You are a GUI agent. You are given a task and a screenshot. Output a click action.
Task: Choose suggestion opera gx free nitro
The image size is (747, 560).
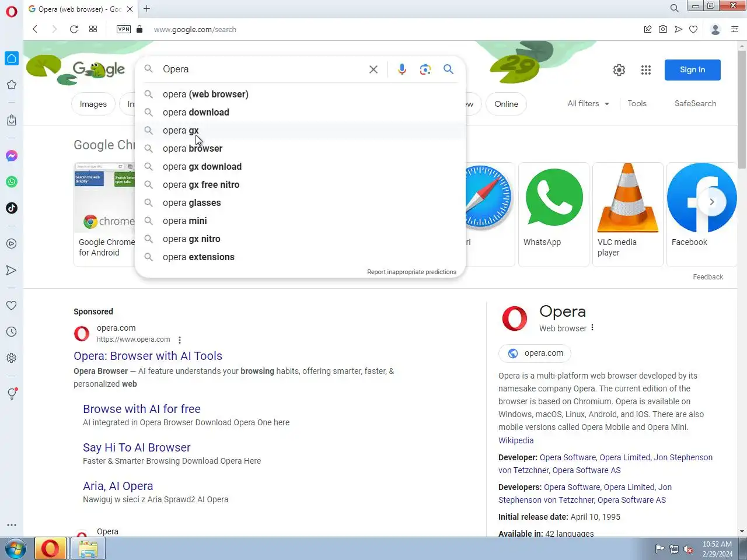[300, 184]
